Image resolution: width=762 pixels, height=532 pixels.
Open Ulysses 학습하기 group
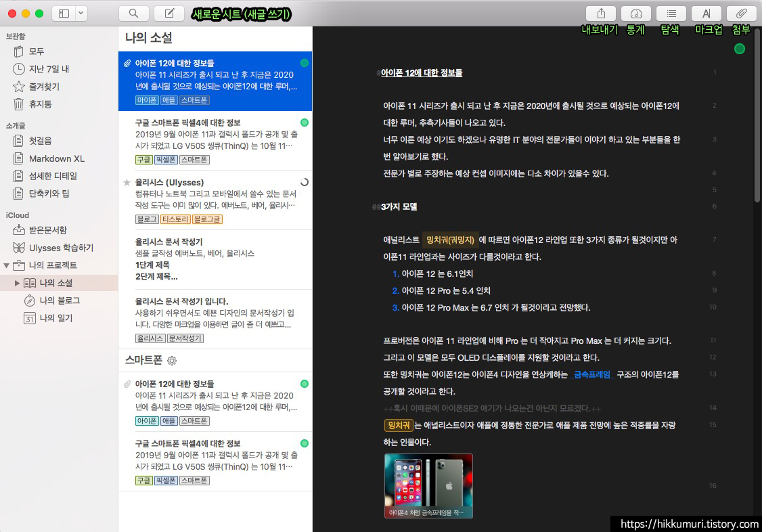click(x=58, y=248)
